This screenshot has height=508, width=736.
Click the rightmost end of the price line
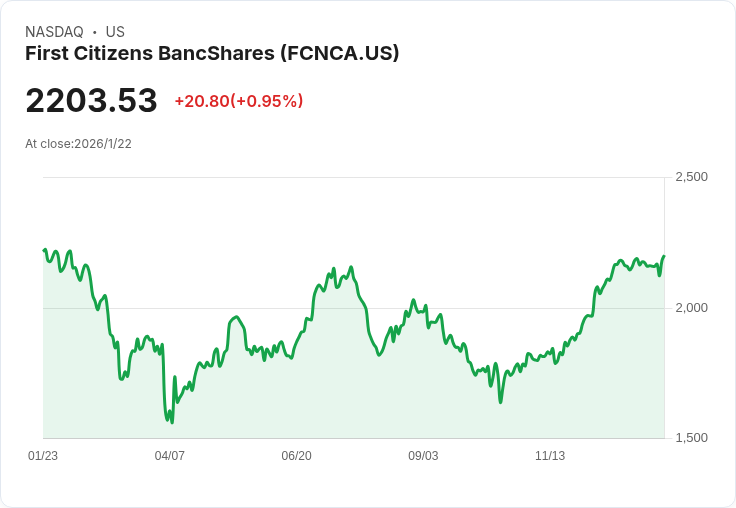(664, 257)
